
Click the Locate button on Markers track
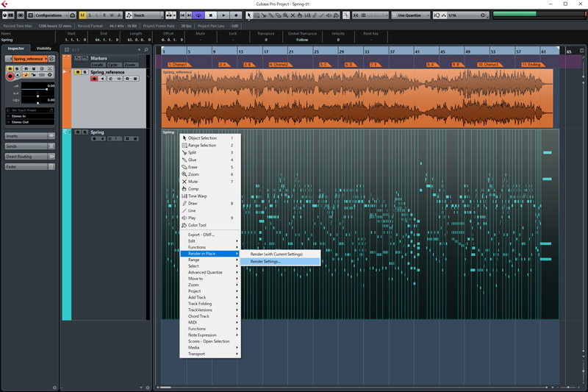point(97,65)
